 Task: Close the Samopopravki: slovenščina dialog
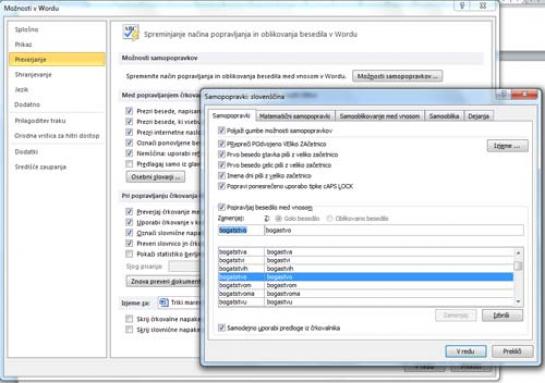pos(524,95)
